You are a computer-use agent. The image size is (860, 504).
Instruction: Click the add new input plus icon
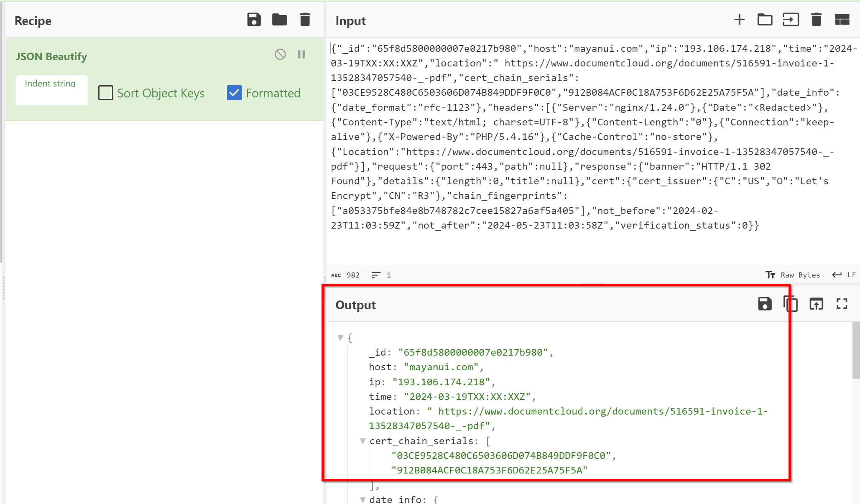tap(739, 20)
